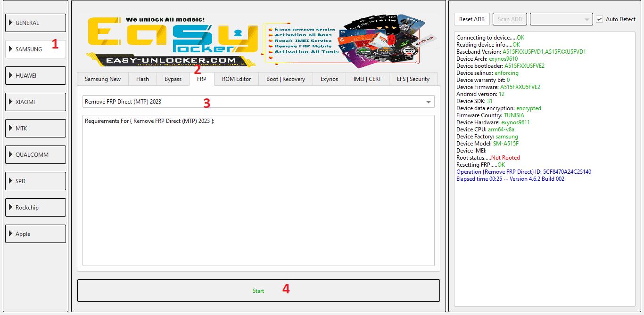The width and height of the screenshot is (644, 315).
Task: Click the 'Device Arch: exynos9610' log line
Action: pyautogui.click(x=487, y=59)
